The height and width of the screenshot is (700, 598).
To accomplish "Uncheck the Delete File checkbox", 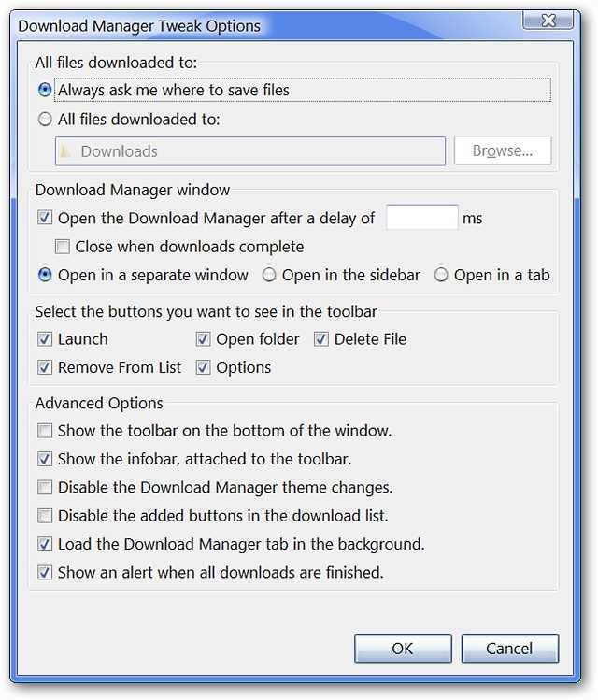I will (320, 339).
